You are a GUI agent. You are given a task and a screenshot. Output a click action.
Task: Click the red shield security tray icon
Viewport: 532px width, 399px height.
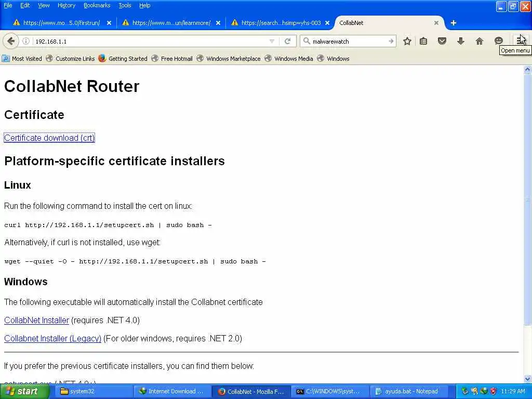494,391
